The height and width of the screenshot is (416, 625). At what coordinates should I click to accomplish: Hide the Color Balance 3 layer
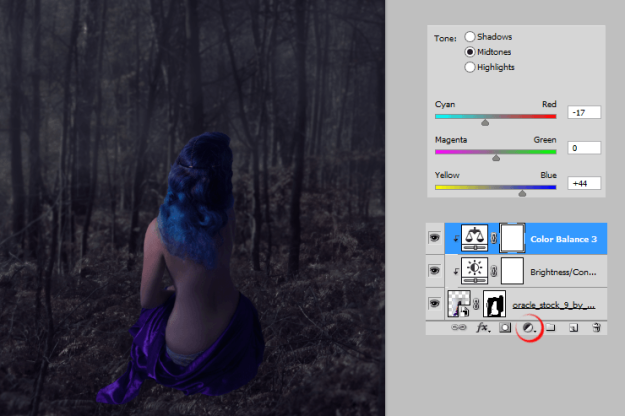coord(434,238)
